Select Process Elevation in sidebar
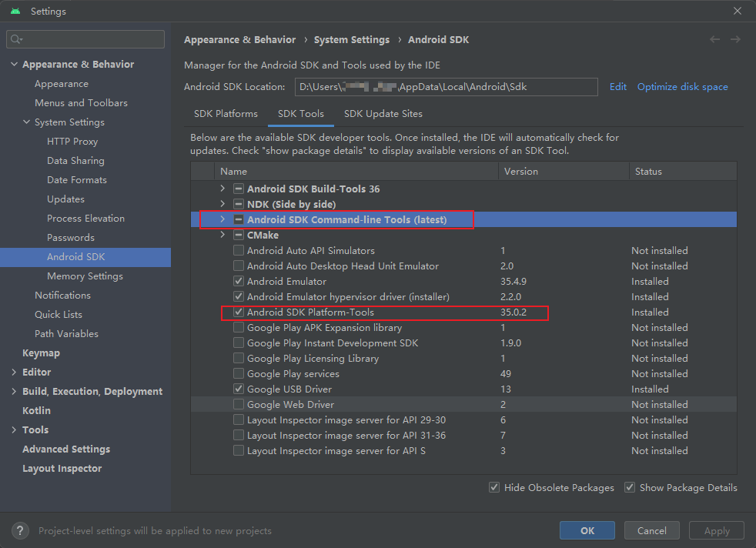This screenshot has width=756, height=548. tap(85, 219)
